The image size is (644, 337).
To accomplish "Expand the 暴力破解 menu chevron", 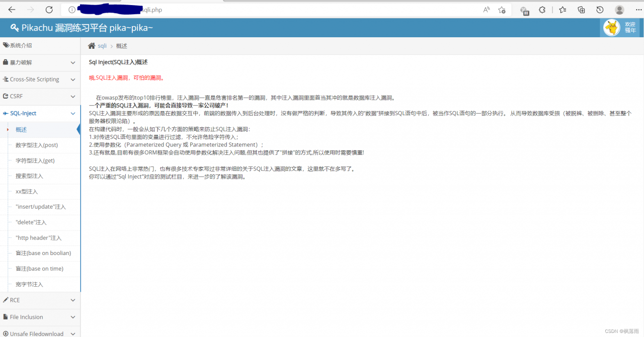I will 72,62.
